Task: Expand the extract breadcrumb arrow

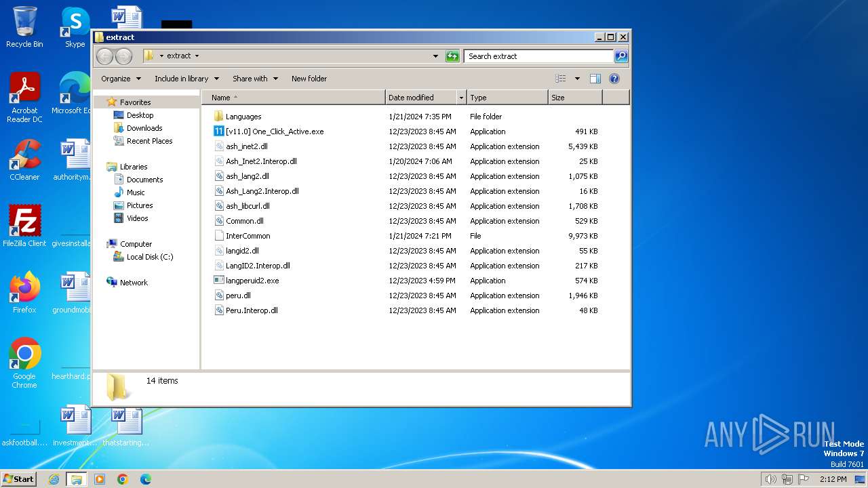Action: pos(197,56)
